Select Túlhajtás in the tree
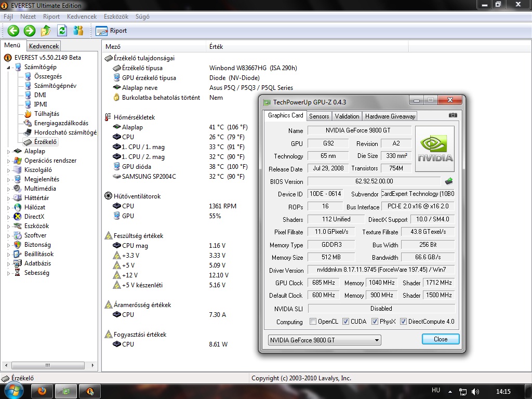Image resolution: width=532 pixels, height=399 pixels. [x=46, y=114]
